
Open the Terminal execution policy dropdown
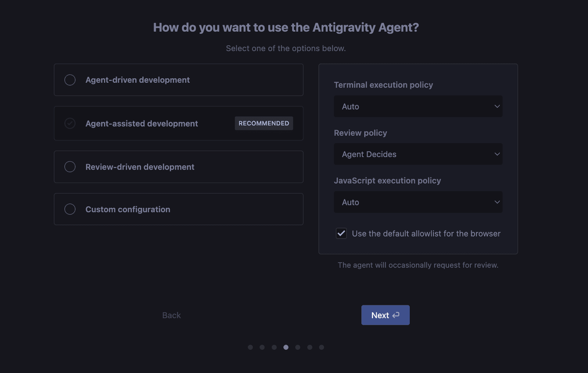click(418, 106)
